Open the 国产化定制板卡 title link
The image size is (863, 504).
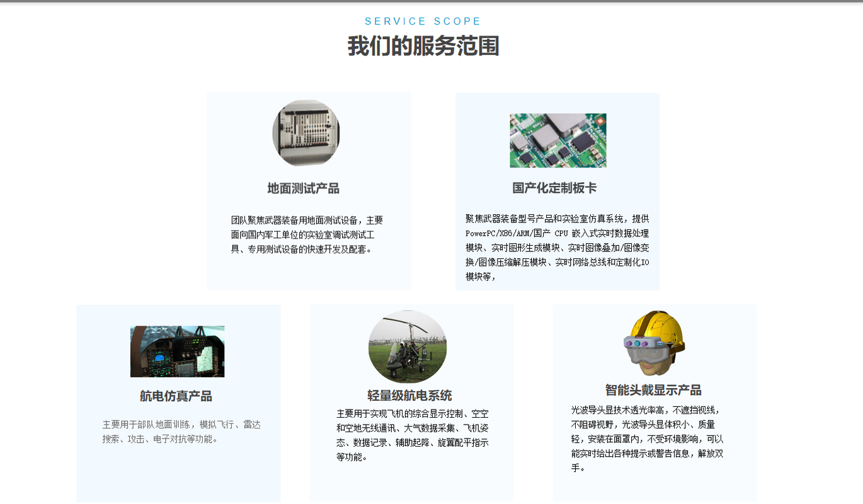click(x=554, y=188)
